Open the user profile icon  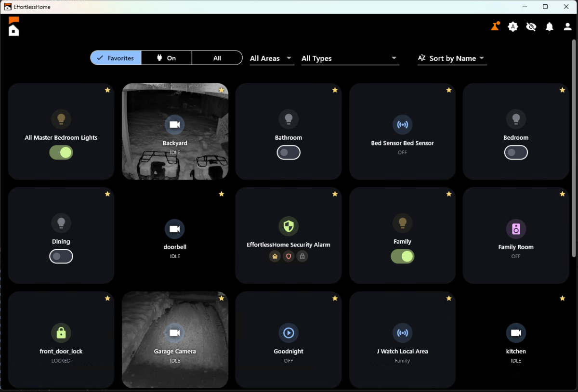[567, 27]
